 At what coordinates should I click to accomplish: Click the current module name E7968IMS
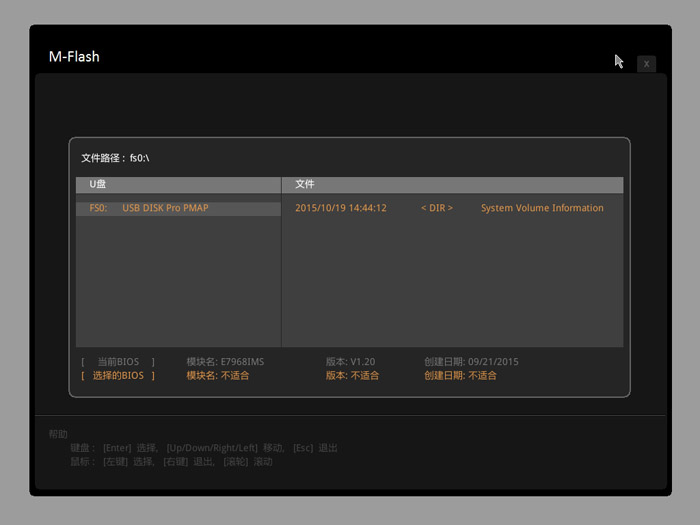(x=225, y=361)
